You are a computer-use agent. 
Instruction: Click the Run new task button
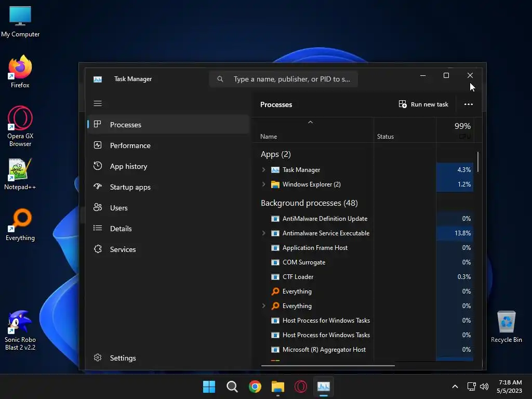[423, 104]
